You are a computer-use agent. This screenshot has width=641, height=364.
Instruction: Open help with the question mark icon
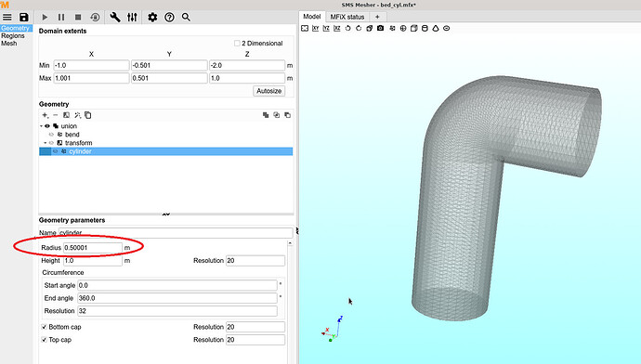click(169, 17)
